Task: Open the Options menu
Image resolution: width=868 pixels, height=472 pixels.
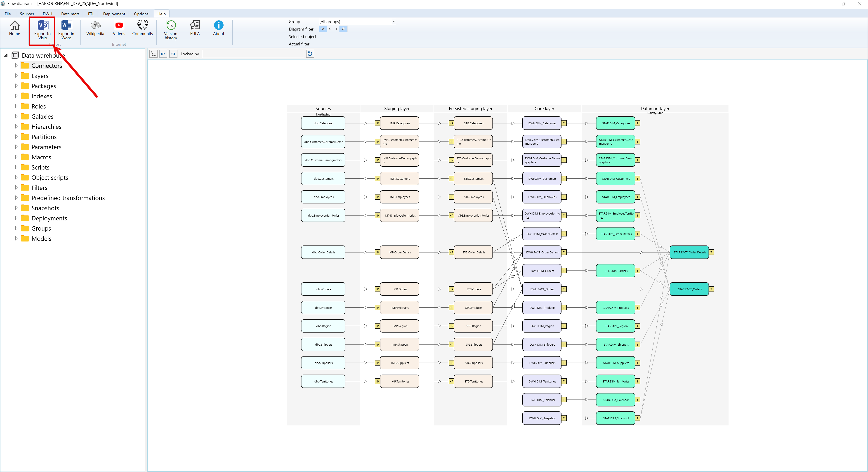Action: [141, 14]
